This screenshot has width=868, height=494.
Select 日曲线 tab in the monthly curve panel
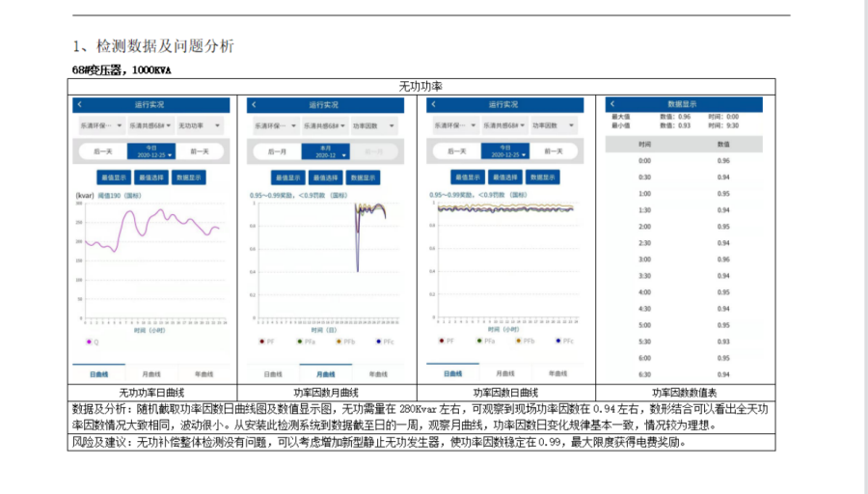click(x=275, y=374)
